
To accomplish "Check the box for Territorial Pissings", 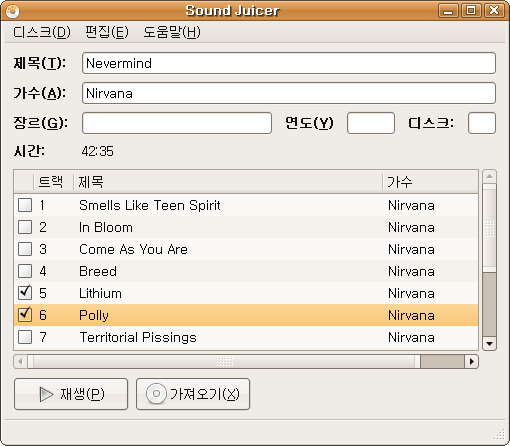I will pyautogui.click(x=25, y=337).
